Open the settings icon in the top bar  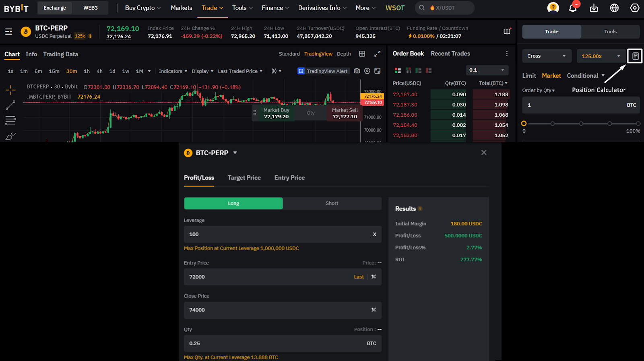(x=635, y=8)
